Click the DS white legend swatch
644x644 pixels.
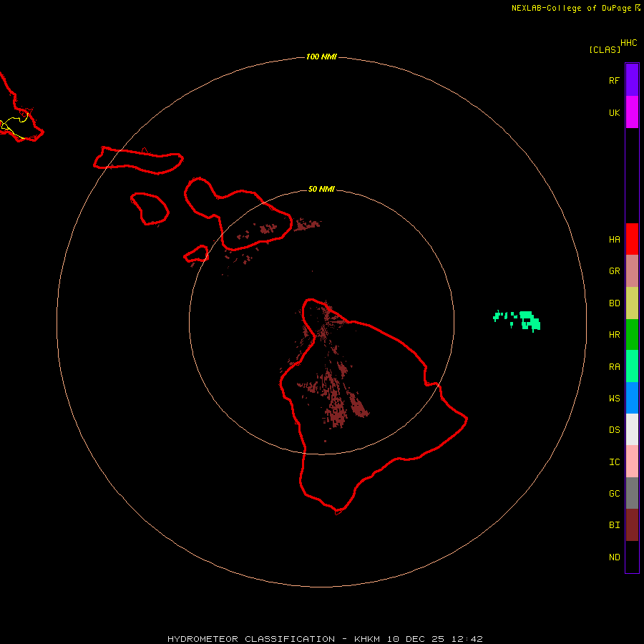[632, 429]
